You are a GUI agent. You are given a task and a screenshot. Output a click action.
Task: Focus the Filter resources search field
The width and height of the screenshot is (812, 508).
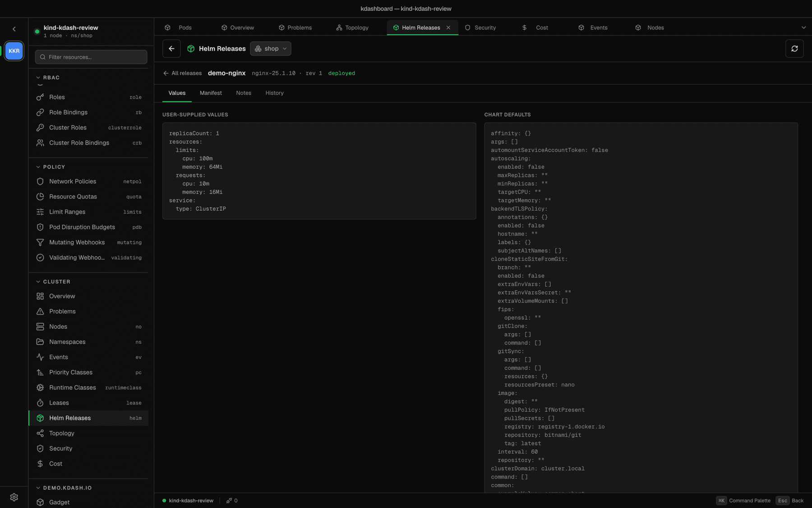coord(91,57)
